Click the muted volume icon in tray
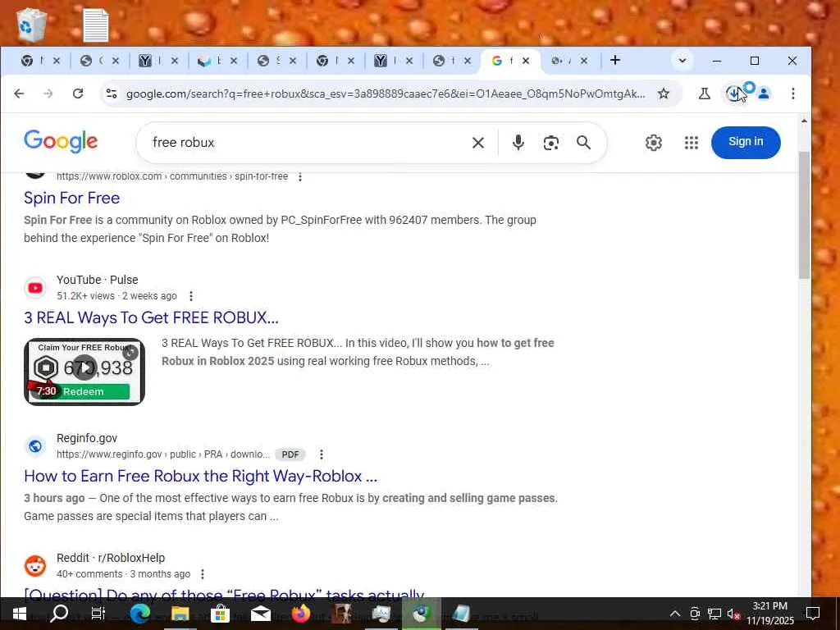Viewport: 840px width, 630px height. (733, 614)
